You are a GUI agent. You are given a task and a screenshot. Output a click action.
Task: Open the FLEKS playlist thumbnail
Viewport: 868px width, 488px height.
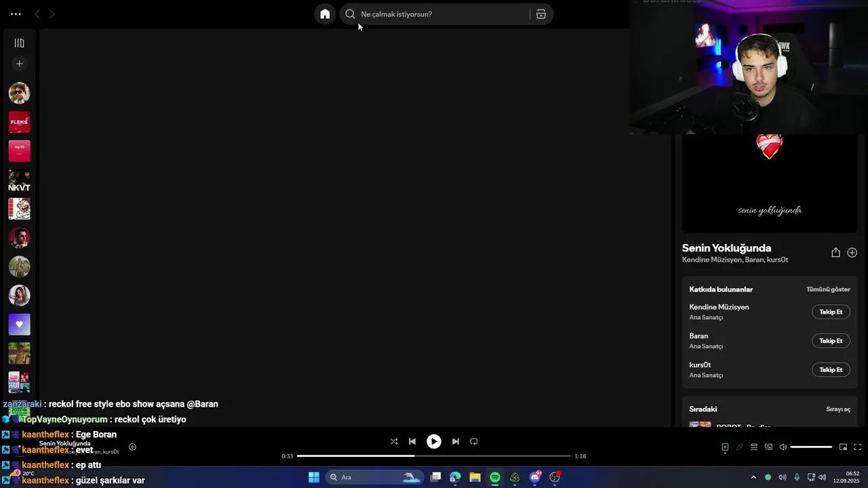point(19,122)
